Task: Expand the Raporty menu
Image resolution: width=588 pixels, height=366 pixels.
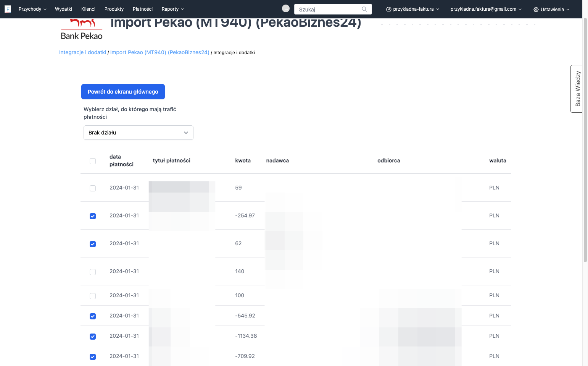Action: pyautogui.click(x=173, y=9)
